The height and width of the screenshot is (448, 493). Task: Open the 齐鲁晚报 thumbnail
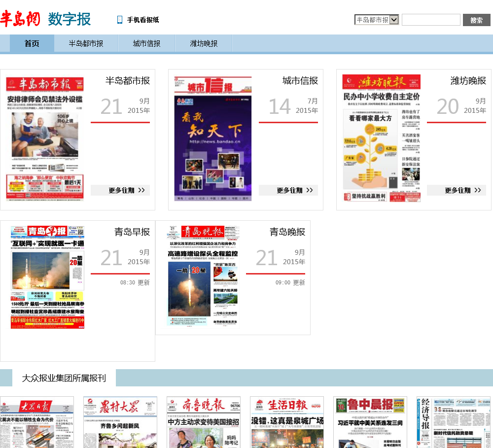[204, 422]
